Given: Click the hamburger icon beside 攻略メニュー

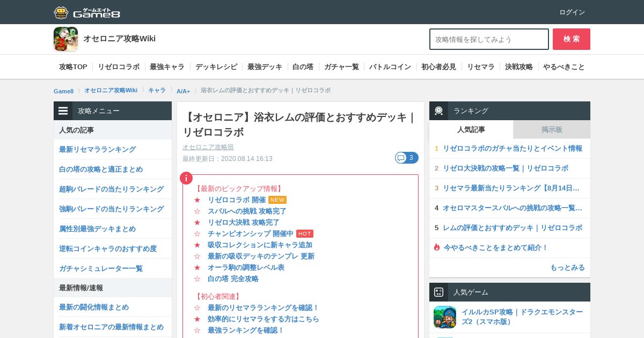Looking at the screenshot, I should (63, 111).
